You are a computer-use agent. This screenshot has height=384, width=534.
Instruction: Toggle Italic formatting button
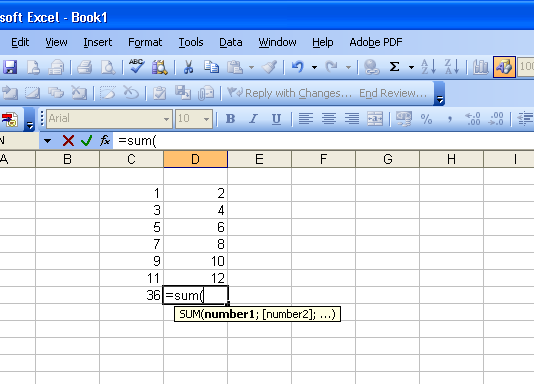tap(253, 119)
